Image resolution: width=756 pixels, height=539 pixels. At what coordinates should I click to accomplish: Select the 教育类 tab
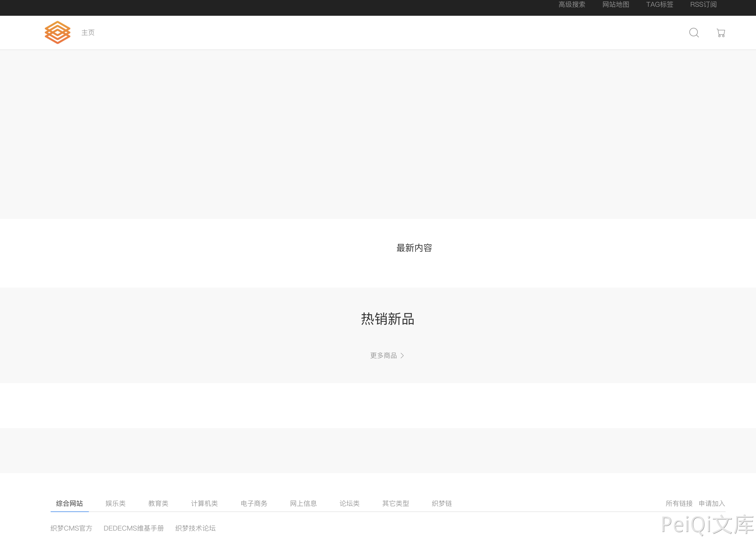click(x=158, y=503)
